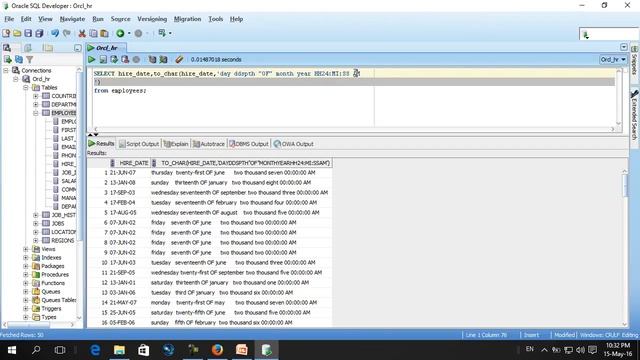
Task: Open the Migration menu
Action: [x=187, y=19]
